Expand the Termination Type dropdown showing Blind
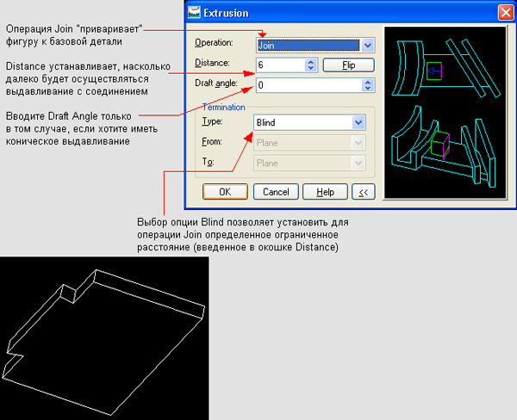Viewport: 517px width, 420px height. (x=358, y=123)
